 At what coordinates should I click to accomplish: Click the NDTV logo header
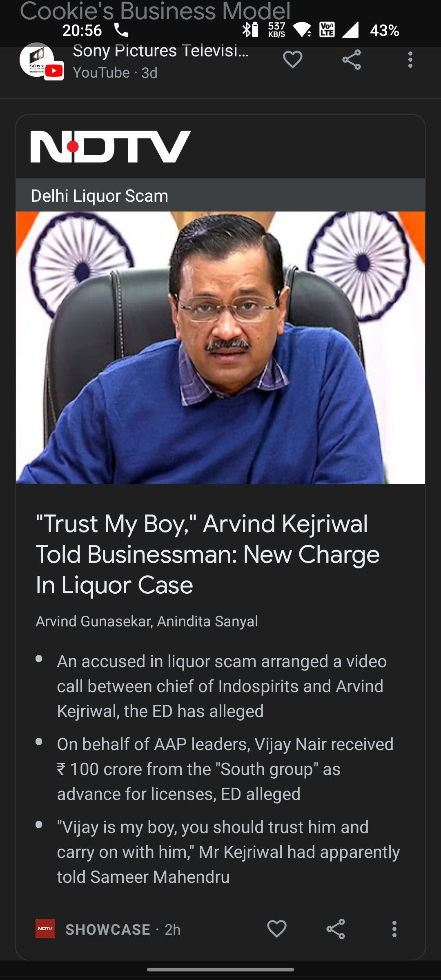111,147
